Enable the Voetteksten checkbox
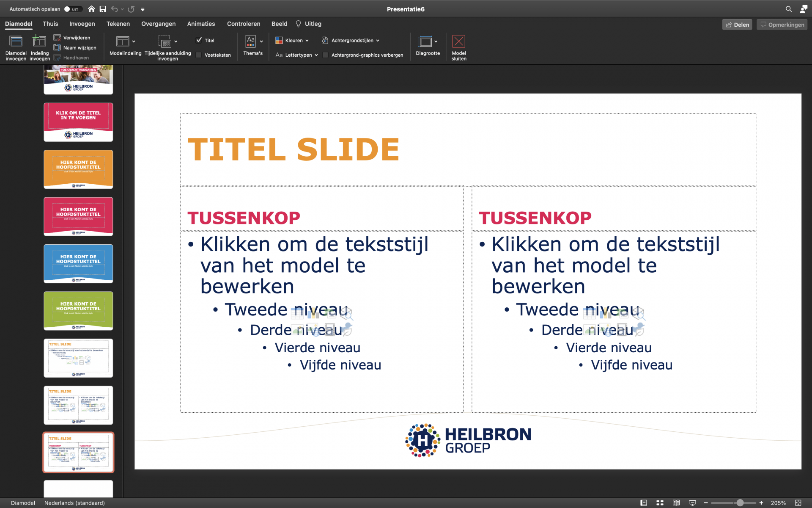812x508 pixels. coord(199,55)
